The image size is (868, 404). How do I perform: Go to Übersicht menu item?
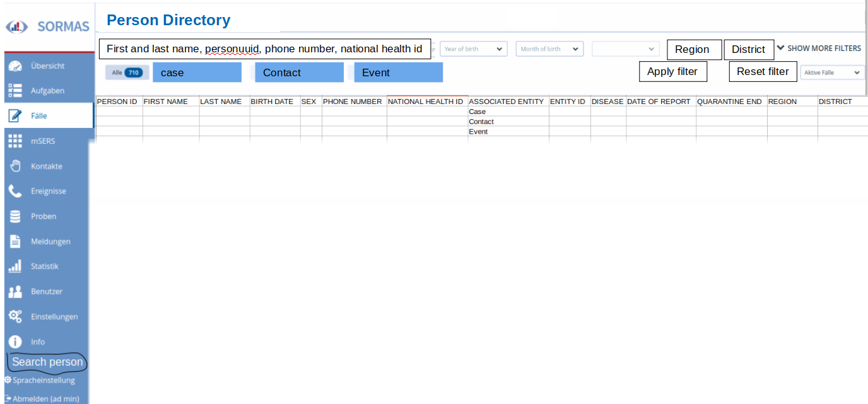pyautogui.click(x=48, y=66)
